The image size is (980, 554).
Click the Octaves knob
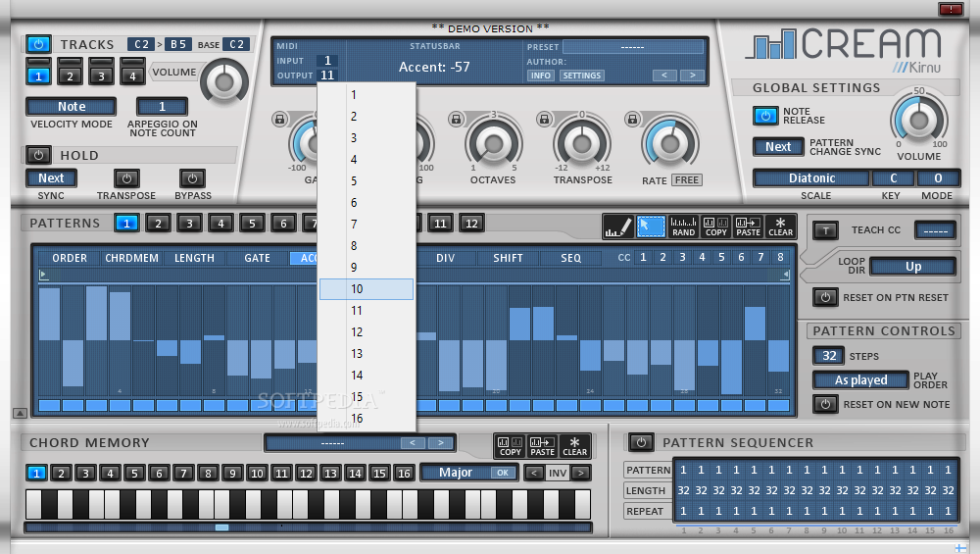tap(493, 144)
